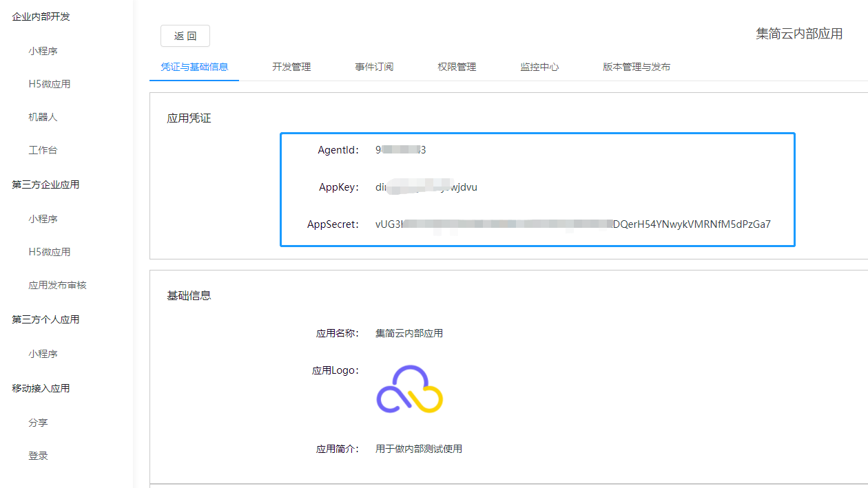
Task: Open 小程序 under 第三方企业应用
Action: (43, 219)
